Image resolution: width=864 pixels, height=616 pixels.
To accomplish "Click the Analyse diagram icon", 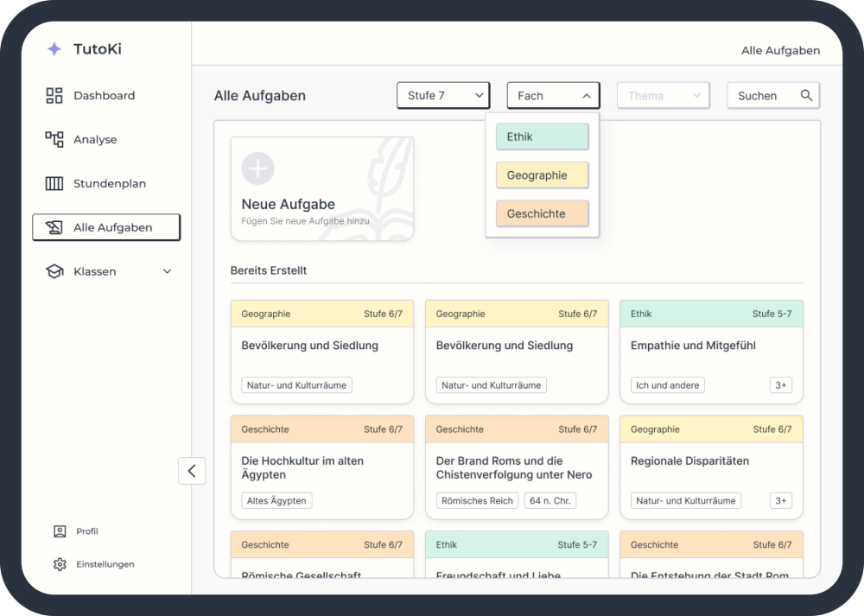I will [54, 140].
